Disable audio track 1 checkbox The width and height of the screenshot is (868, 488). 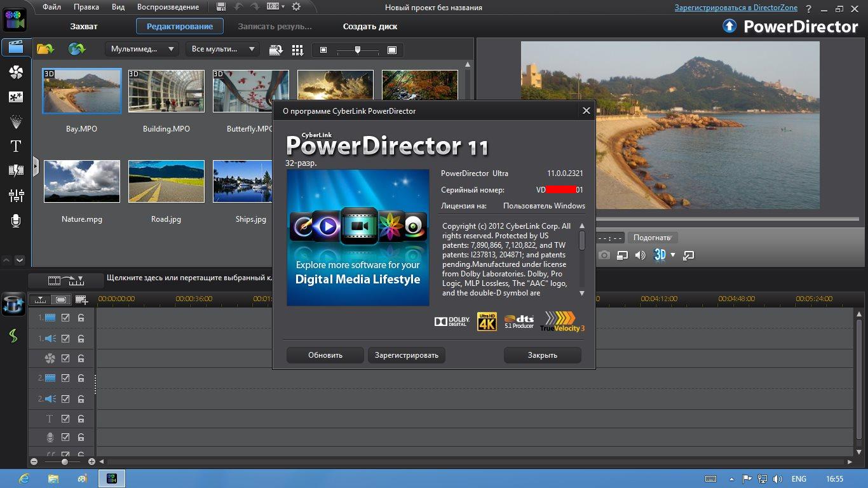65,339
